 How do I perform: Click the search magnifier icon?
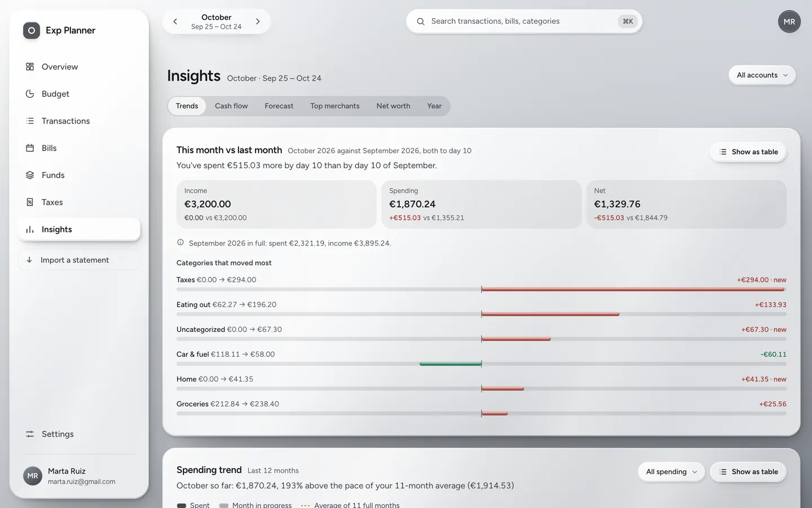(421, 21)
